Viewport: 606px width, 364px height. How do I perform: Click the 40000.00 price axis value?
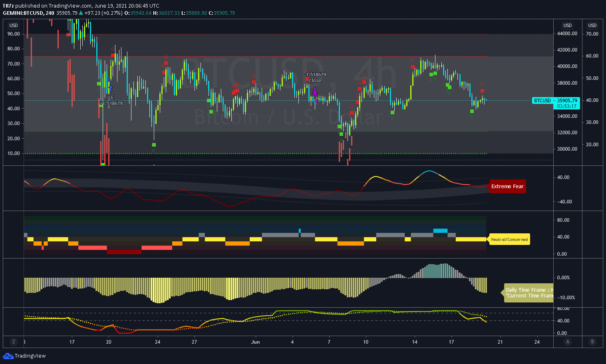point(567,66)
